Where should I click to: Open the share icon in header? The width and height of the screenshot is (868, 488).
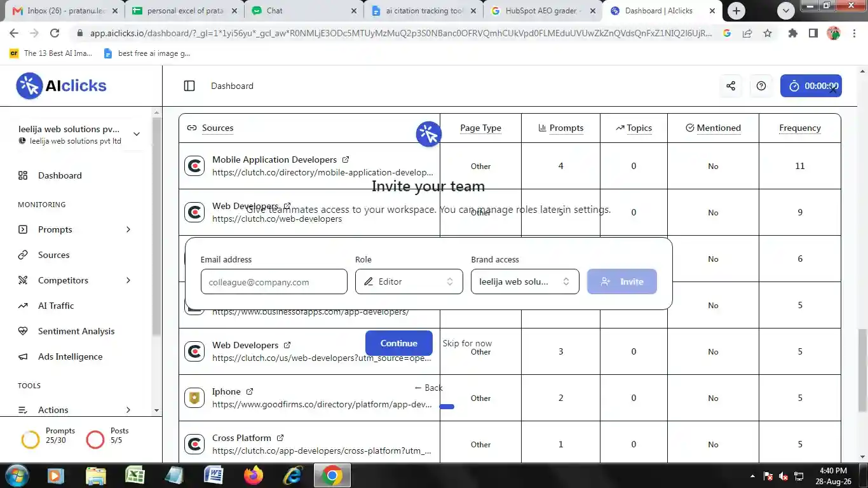[731, 86]
